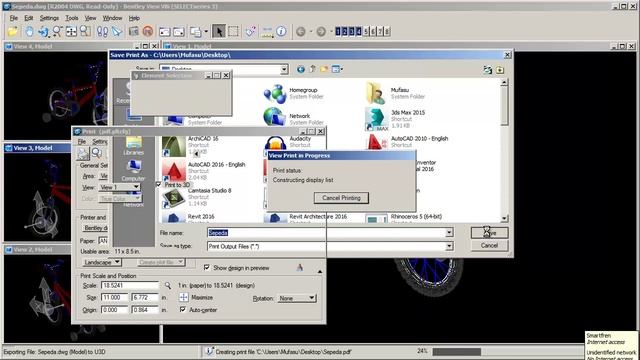The width and height of the screenshot is (640, 360).
Task: Click Libraries in Save dialog places bar
Action: click(x=134, y=146)
